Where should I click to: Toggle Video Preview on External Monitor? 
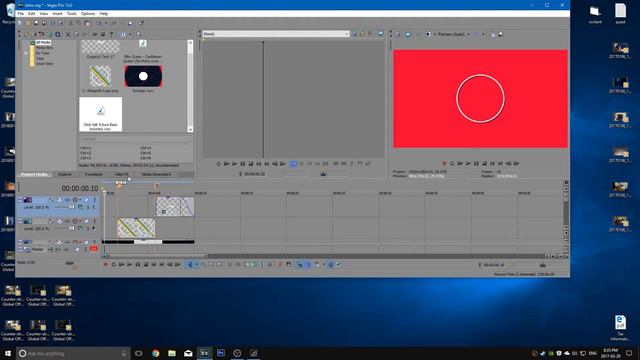click(x=408, y=35)
